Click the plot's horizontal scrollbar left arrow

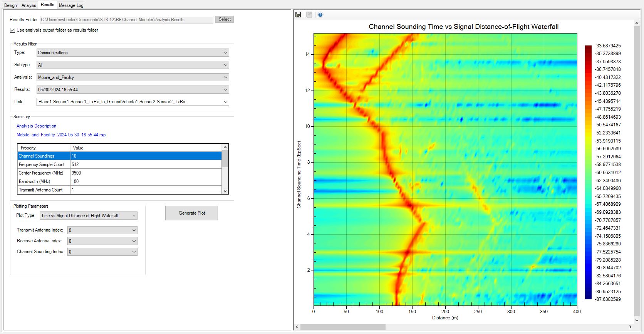pos(297,327)
